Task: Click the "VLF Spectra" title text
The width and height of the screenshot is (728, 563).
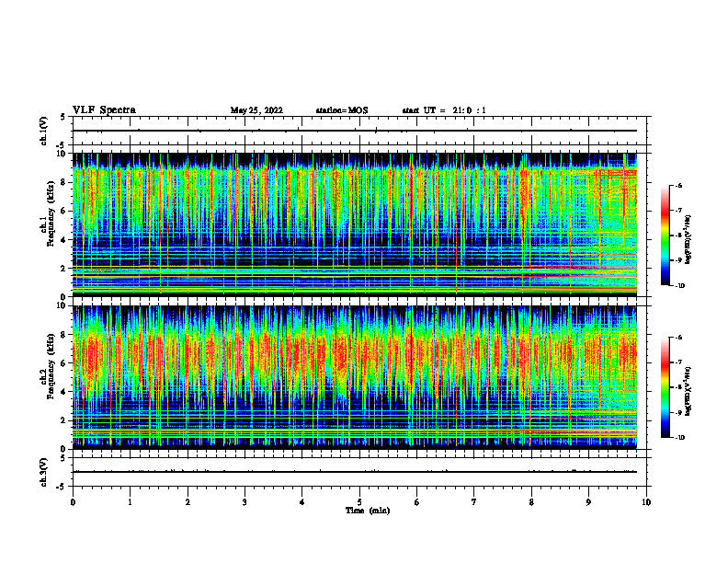Action: click(x=104, y=110)
